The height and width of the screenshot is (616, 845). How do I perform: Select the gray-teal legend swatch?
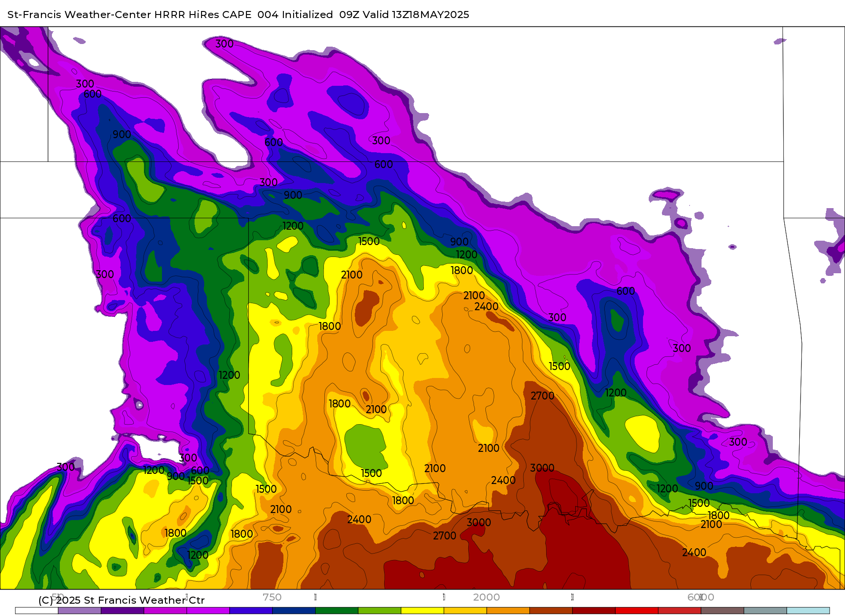pyautogui.click(x=765, y=611)
